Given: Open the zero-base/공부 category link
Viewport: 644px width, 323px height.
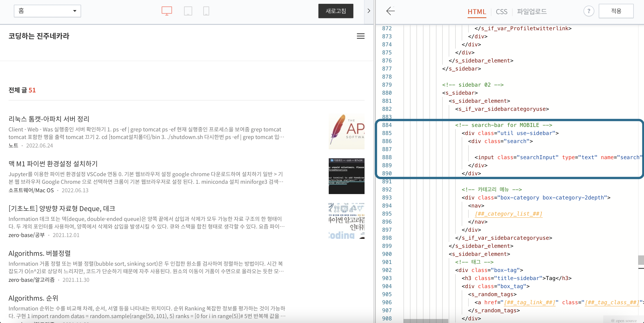Looking at the screenshot, I should 26,235.
